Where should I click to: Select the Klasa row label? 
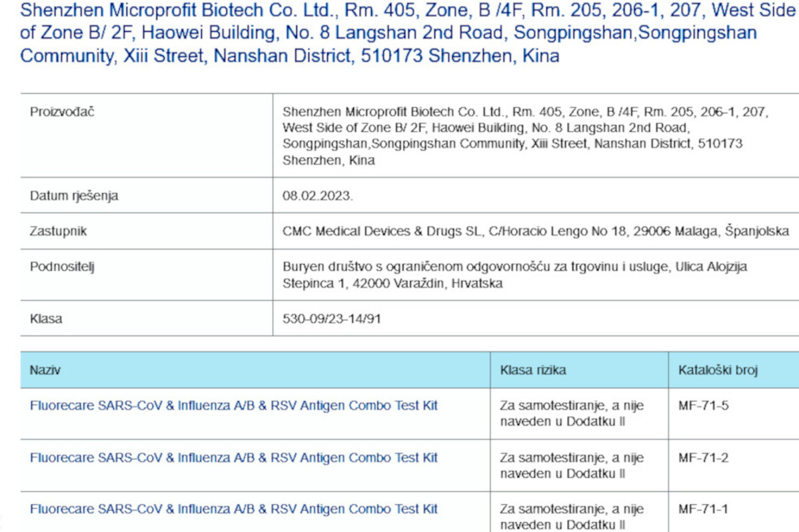coord(46,319)
